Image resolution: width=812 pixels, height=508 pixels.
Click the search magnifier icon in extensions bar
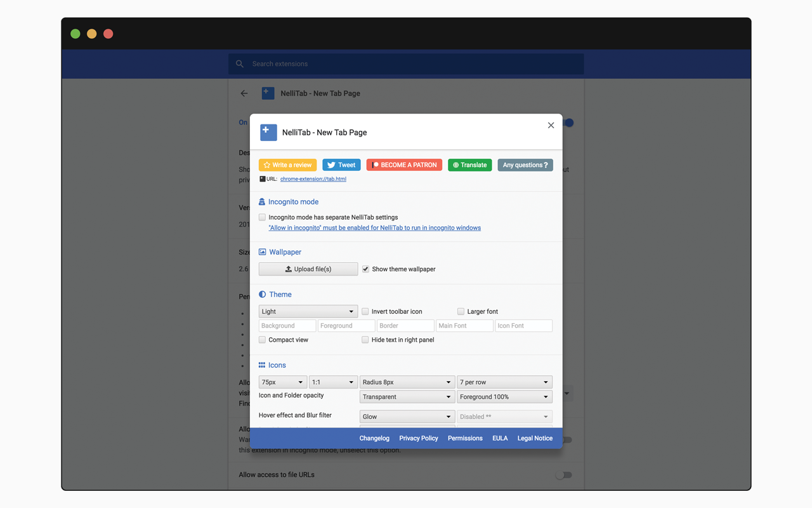point(240,63)
